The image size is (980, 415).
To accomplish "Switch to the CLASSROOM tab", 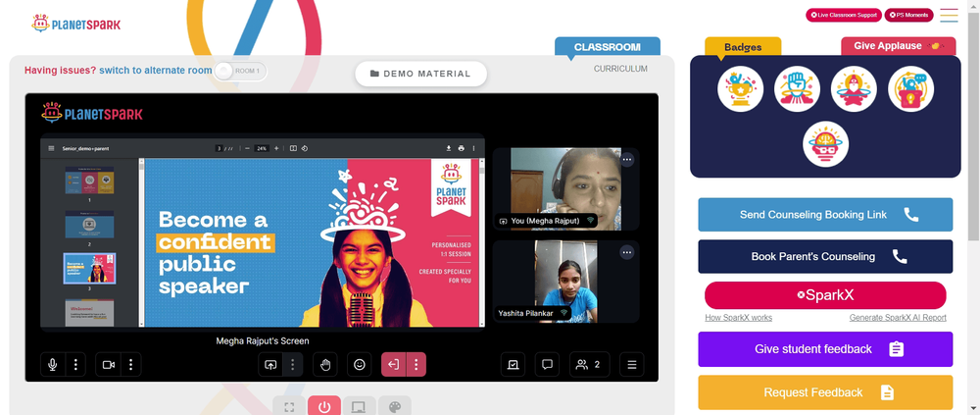I will (608, 47).
